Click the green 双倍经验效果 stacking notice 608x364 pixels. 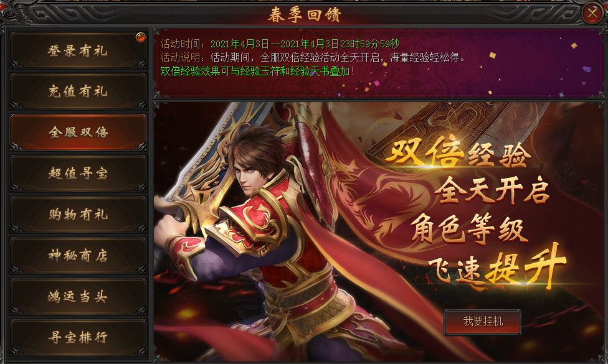(257, 72)
